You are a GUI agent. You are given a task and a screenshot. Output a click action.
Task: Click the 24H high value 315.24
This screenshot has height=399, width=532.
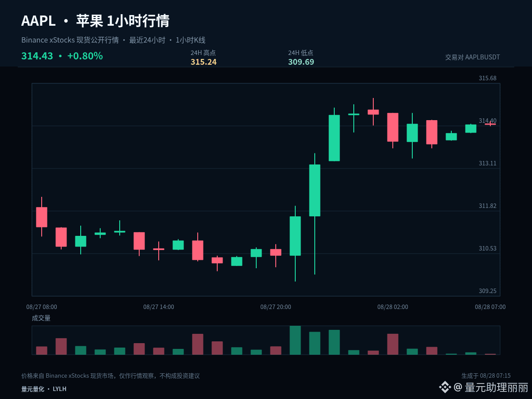(203, 62)
